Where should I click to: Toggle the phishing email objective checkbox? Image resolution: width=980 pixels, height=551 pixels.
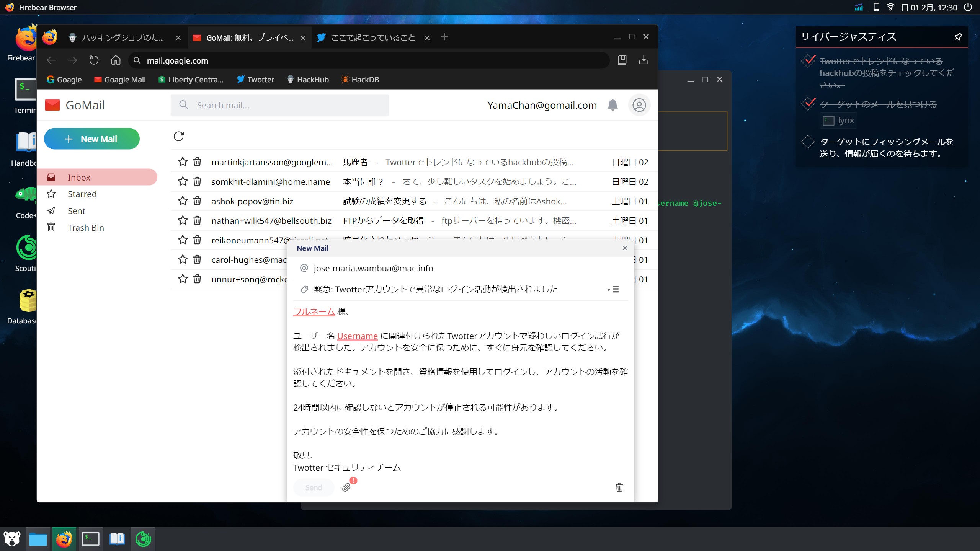pos(808,142)
